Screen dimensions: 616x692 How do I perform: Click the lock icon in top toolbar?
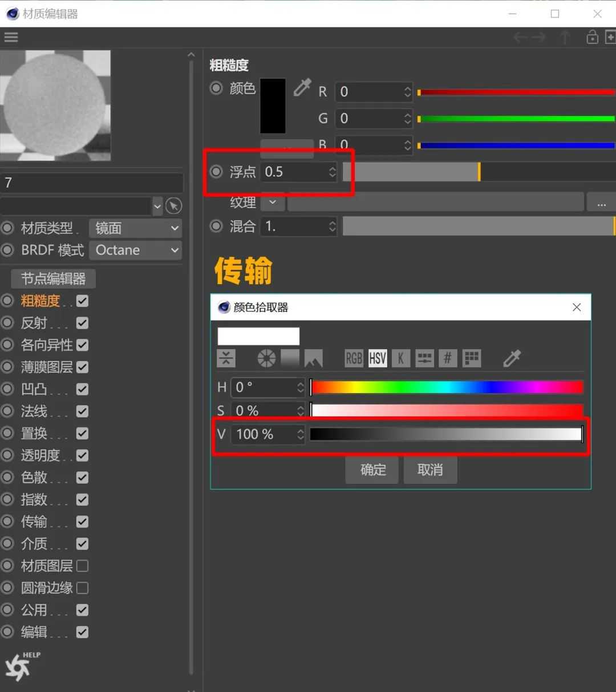592,38
